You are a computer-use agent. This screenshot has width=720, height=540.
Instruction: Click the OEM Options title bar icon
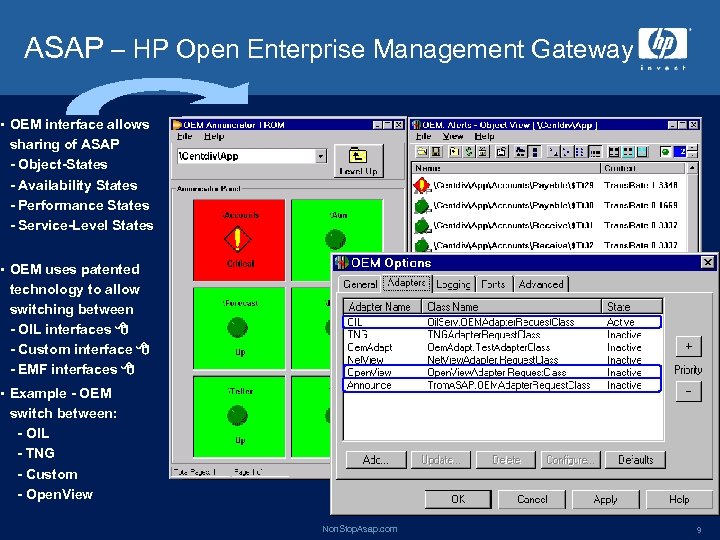pyautogui.click(x=341, y=263)
